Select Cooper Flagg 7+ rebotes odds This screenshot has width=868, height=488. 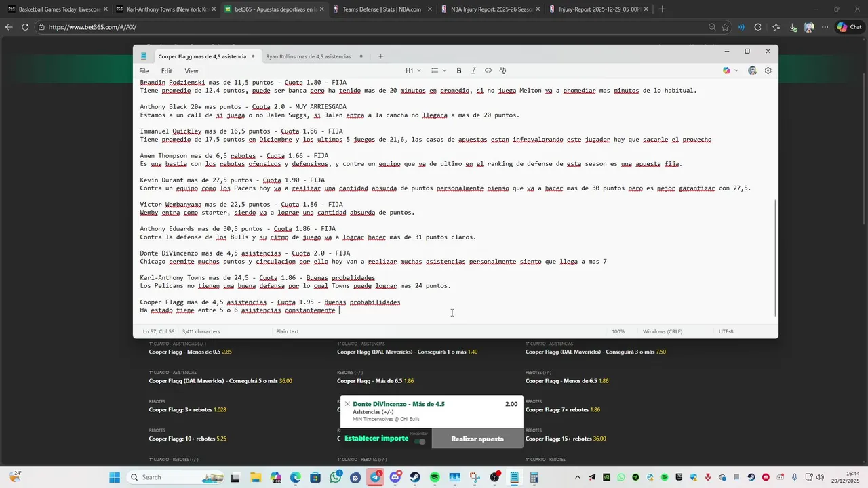(562, 410)
